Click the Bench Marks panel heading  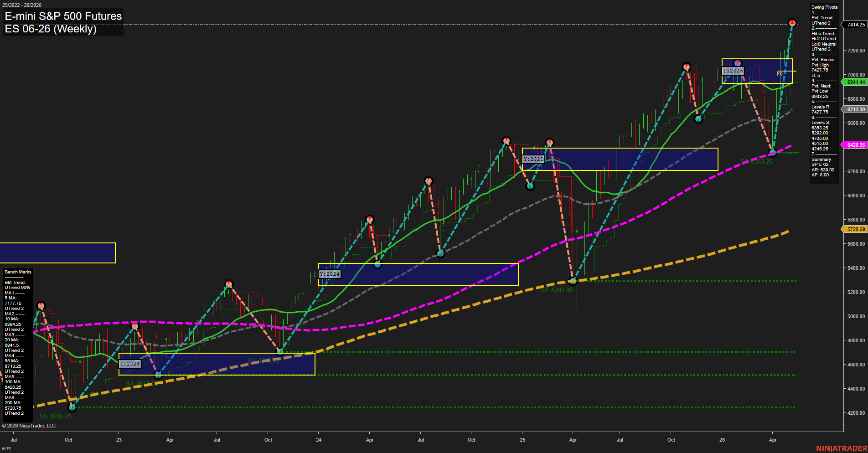click(x=18, y=272)
